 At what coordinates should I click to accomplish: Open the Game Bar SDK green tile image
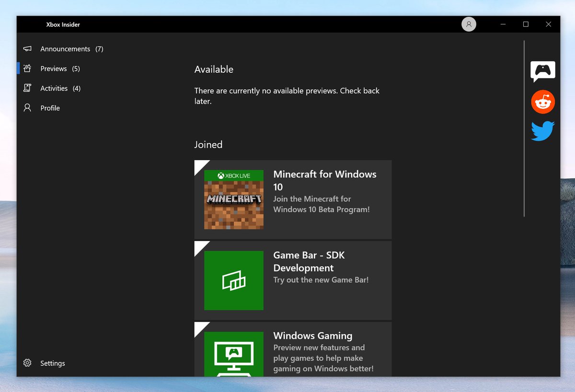click(234, 280)
